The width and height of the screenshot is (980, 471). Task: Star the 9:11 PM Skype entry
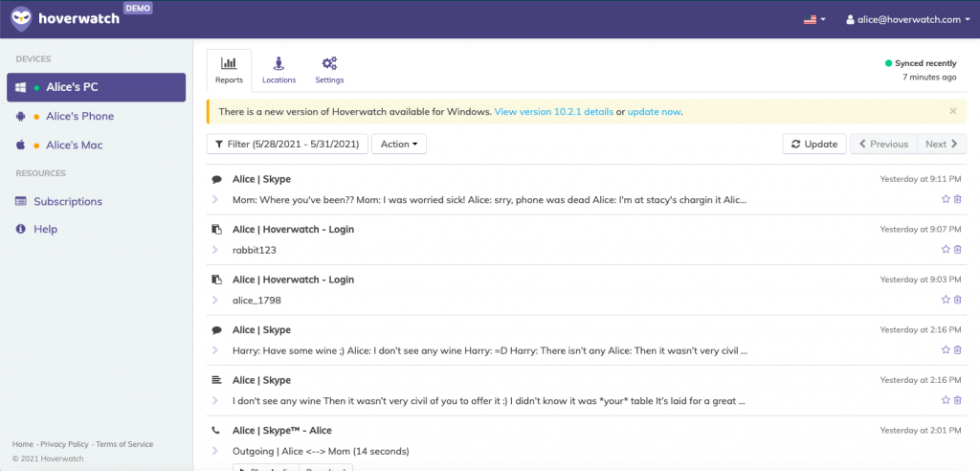click(x=946, y=199)
